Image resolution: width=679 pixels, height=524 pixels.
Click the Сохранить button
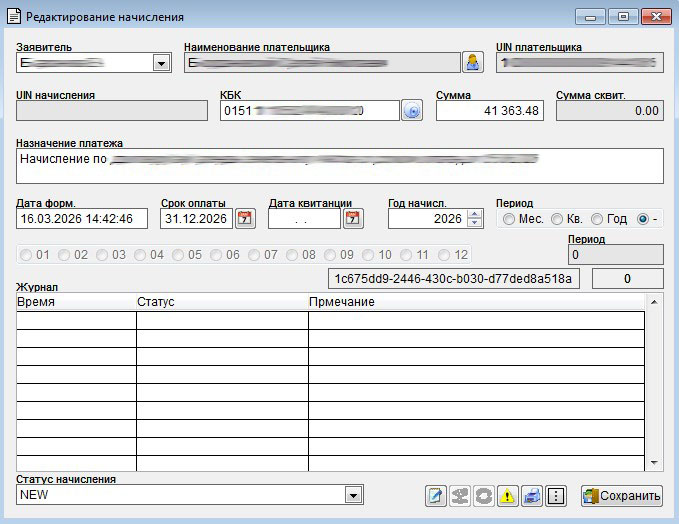click(621, 496)
